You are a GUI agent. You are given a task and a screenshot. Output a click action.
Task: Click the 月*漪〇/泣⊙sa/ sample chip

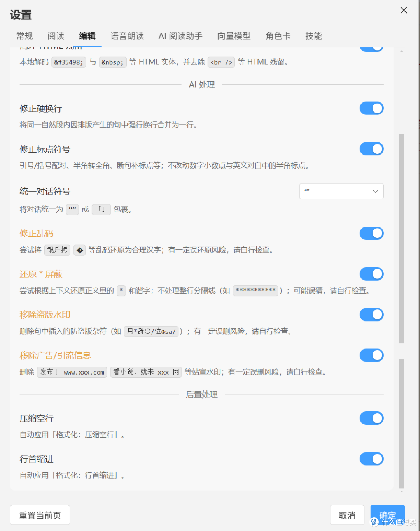click(x=151, y=331)
